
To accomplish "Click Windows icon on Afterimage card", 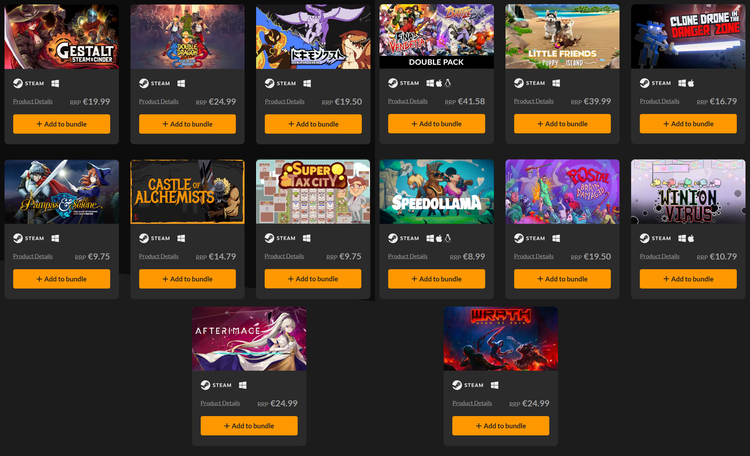I will [243, 385].
